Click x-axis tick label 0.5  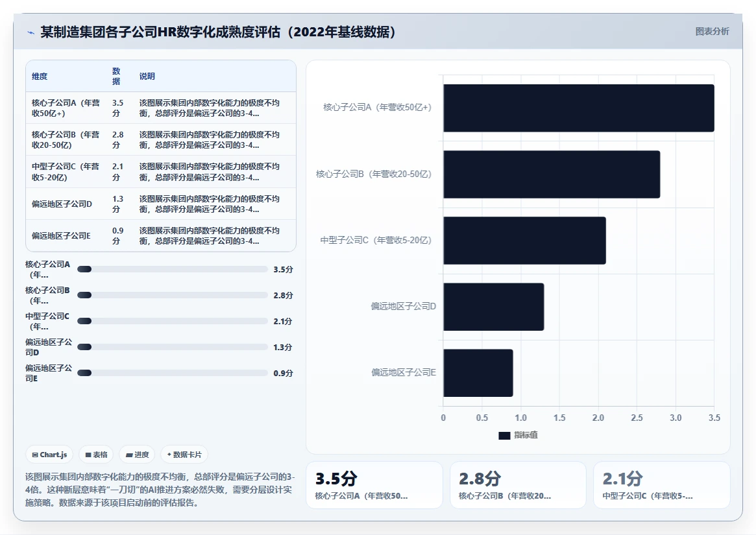[x=482, y=418]
